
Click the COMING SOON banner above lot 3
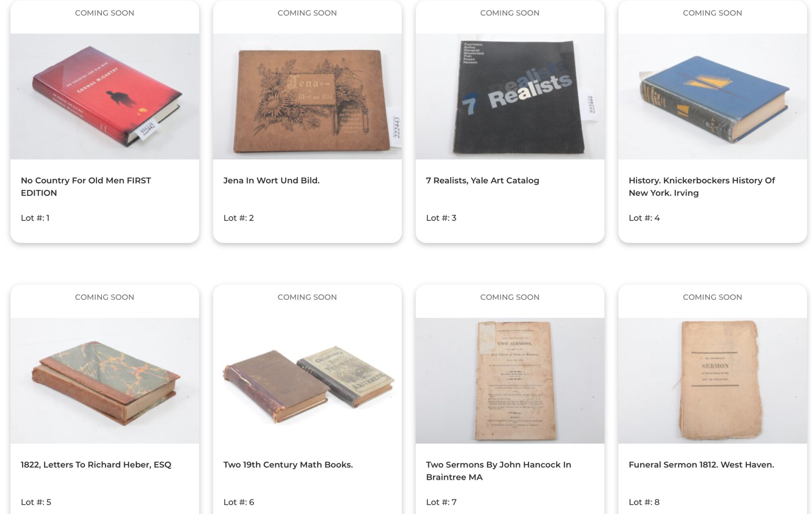[510, 13]
